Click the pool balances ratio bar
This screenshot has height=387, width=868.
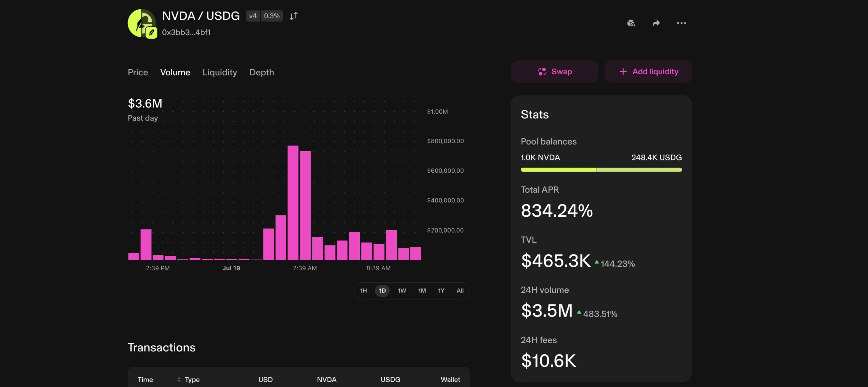point(601,170)
